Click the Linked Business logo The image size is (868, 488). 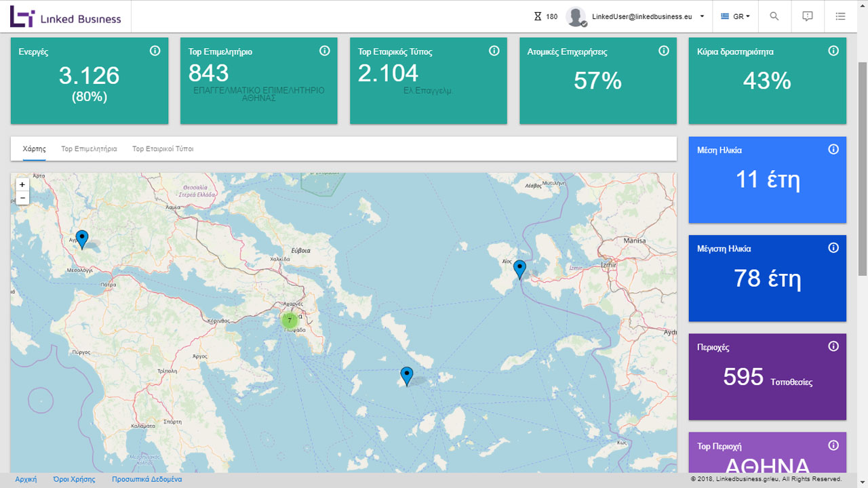(x=65, y=16)
